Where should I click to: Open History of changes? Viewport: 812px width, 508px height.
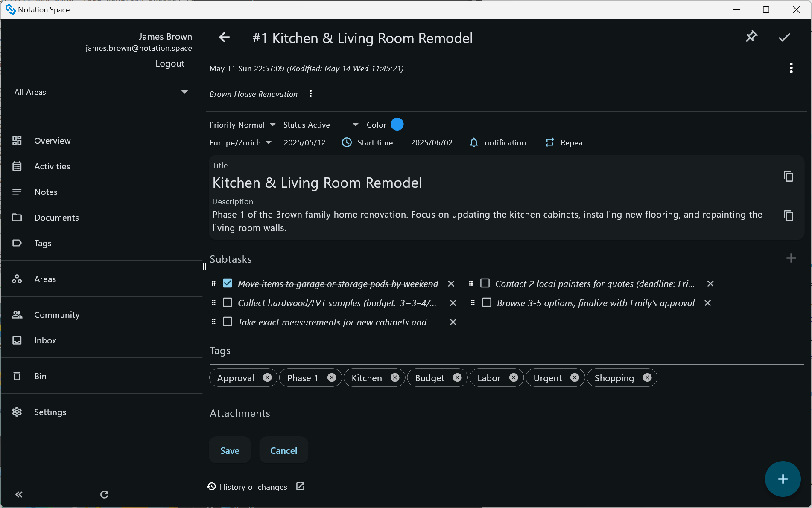(x=253, y=486)
